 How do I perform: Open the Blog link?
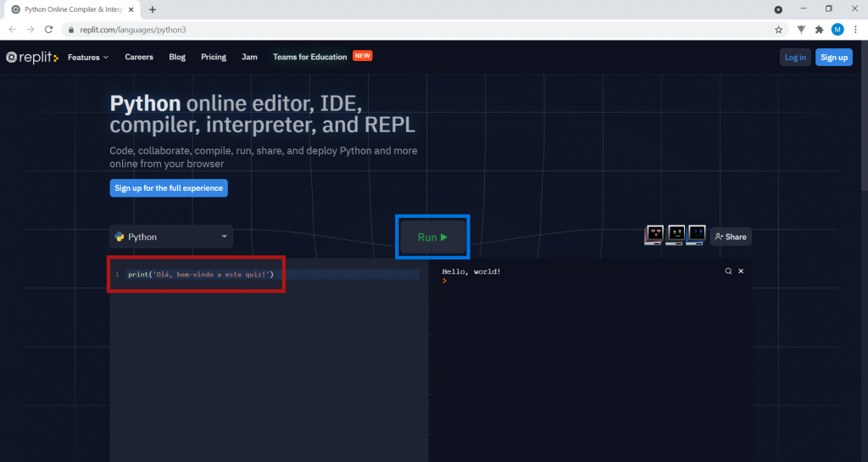tap(177, 57)
